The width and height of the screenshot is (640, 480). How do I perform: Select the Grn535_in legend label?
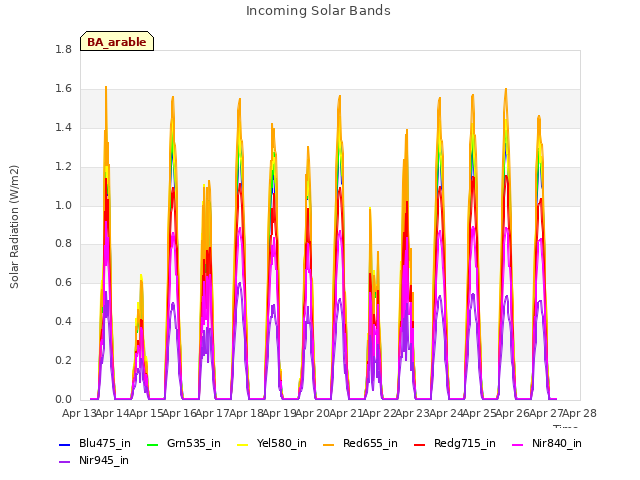tap(194, 443)
